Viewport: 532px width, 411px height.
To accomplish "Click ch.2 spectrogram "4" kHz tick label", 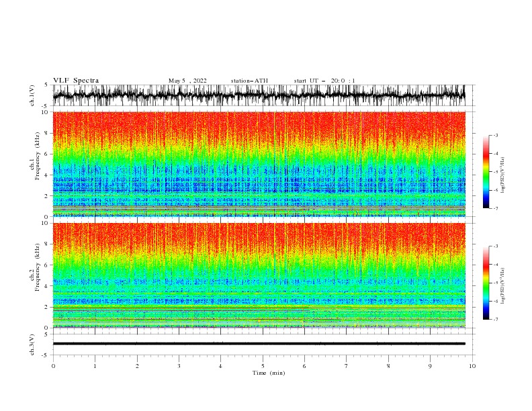I will tap(46, 286).
